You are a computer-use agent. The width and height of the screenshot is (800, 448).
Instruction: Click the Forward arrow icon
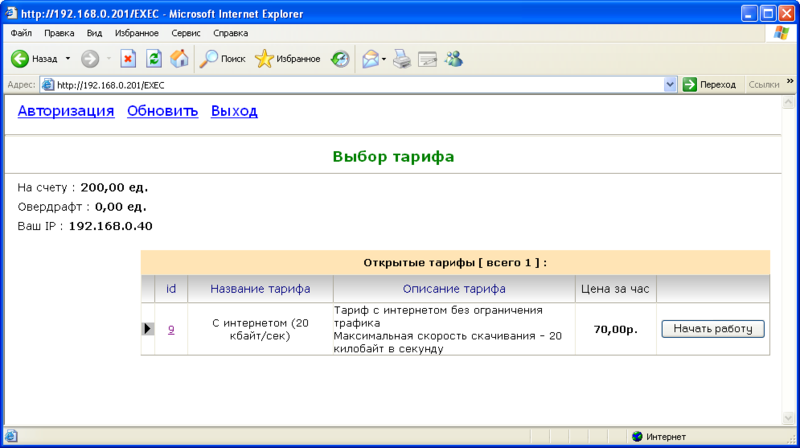[90, 59]
